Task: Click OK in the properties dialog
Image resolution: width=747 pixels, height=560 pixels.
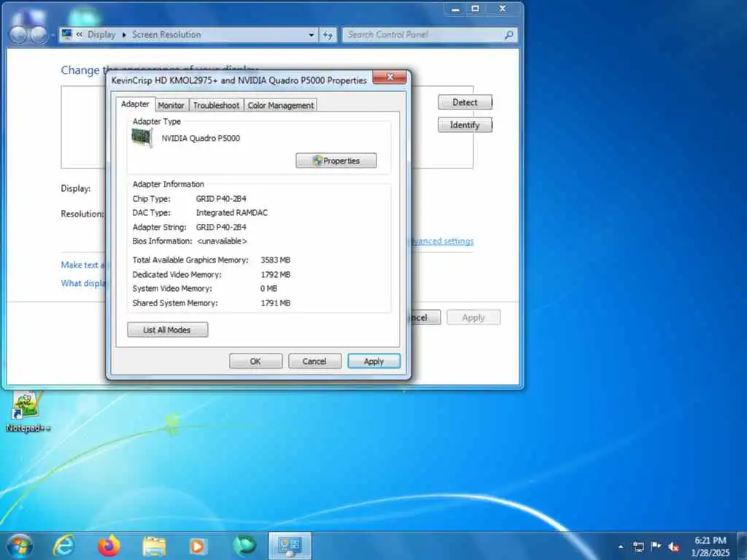Action: pos(255,361)
